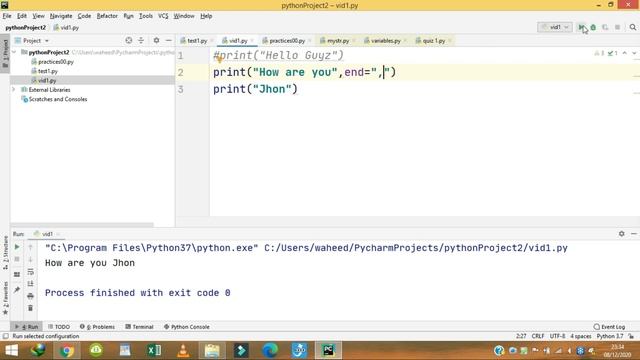Switch to the mystr.py editor tab
The height and width of the screenshot is (360, 640).
[x=338, y=40]
